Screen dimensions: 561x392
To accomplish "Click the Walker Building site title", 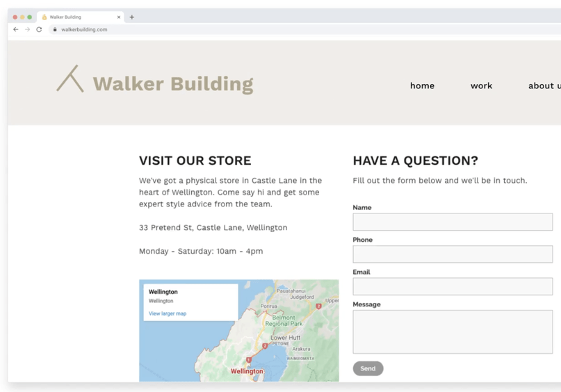I will [x=173, y=84].
